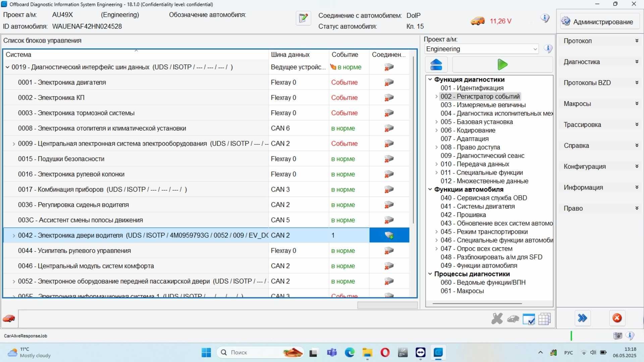Collapse 0019 Диагностический интерфейс tree node

[7, 67]
